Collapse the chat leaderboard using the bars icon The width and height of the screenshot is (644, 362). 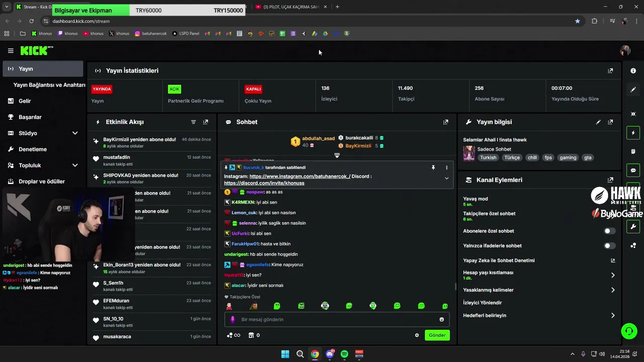[x=337, y=155]
